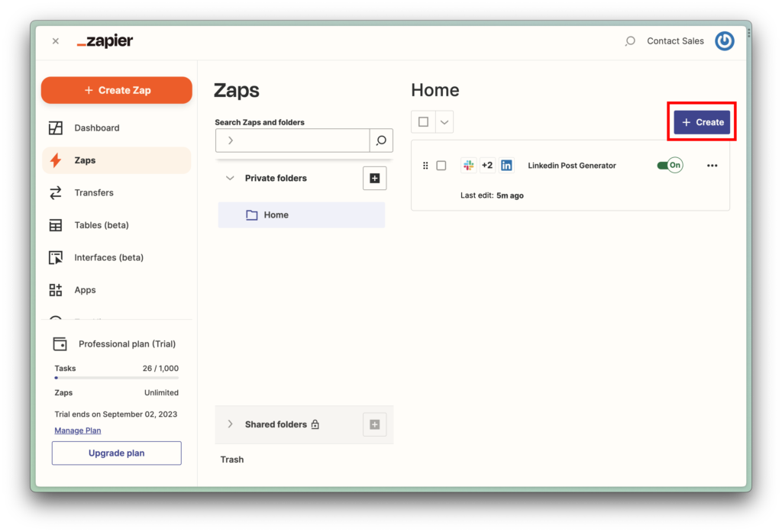Open the select-all dropdown arrow

[x=444, y=122]
